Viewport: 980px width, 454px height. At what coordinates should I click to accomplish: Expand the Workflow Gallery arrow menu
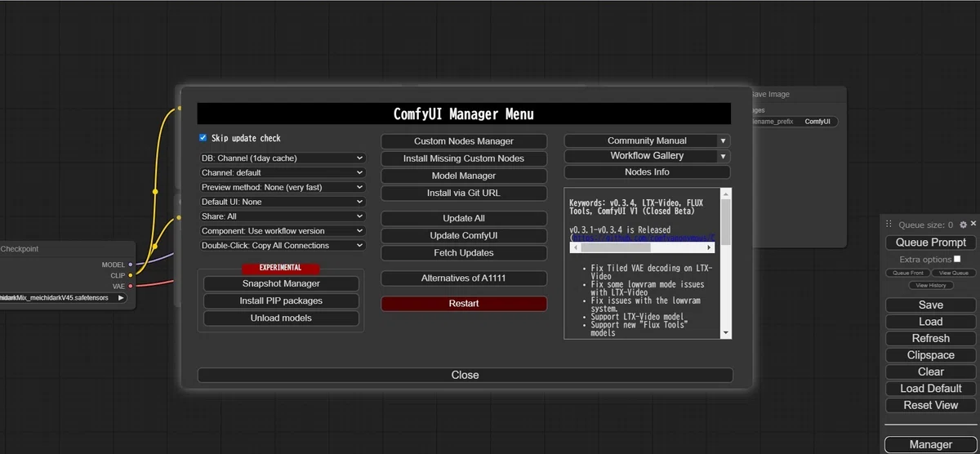click(x=723, y=156)
